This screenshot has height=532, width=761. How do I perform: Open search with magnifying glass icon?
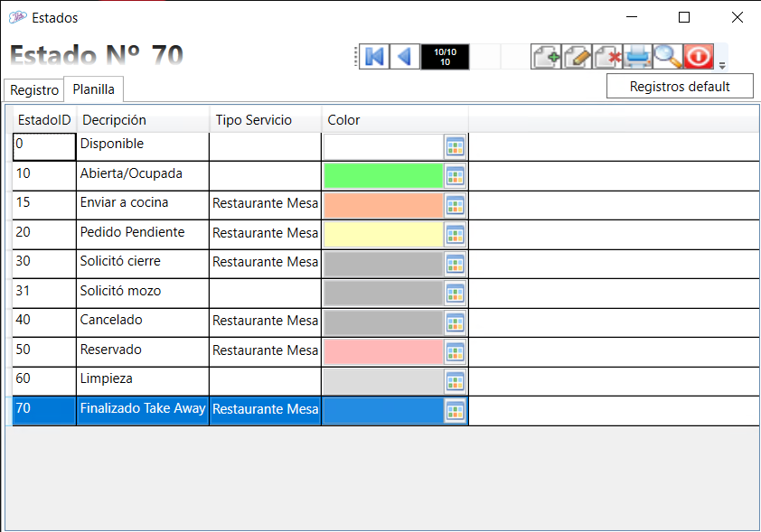pos(668,56)
